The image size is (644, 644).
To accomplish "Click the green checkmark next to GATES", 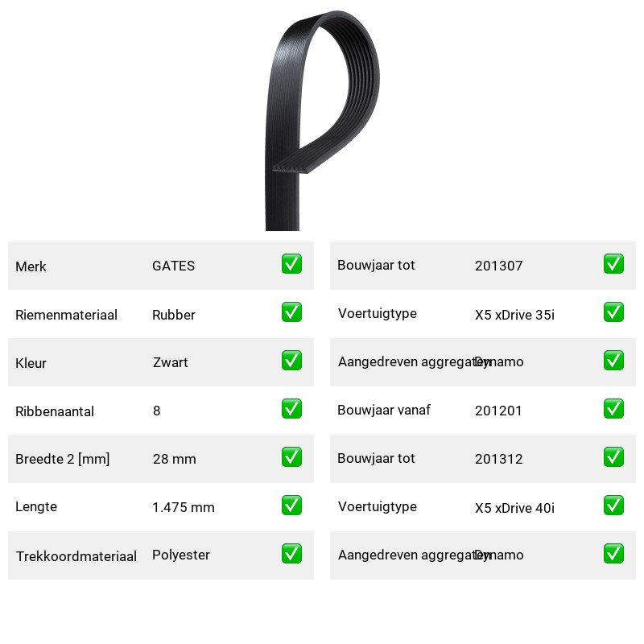I will [291, 264].
